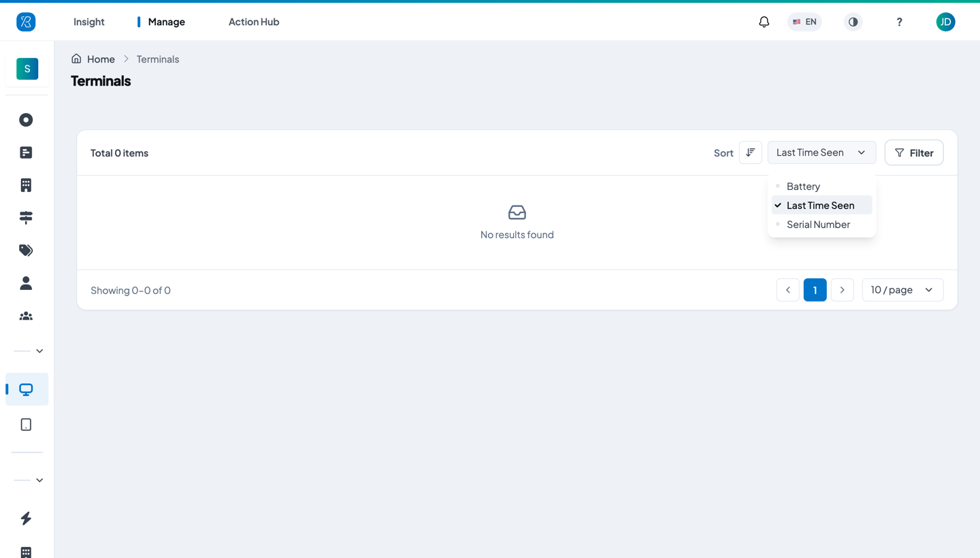Switch to the Insight tab
Viewport: 980px width, 558px height.
(x=89, y=22)
